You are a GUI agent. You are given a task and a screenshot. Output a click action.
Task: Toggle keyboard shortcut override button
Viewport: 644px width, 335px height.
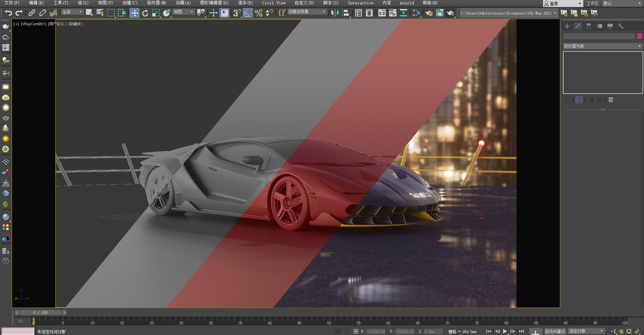click(x=224, y=13)
